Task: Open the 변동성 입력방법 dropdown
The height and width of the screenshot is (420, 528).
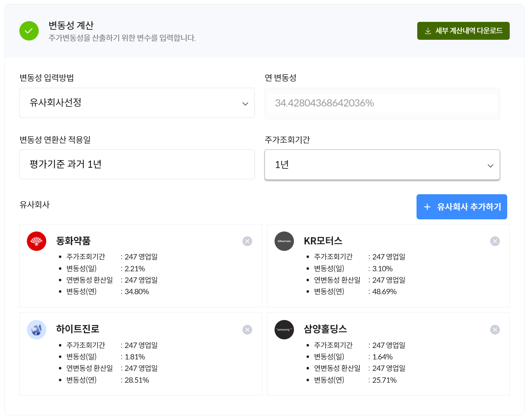Action: 137,103
